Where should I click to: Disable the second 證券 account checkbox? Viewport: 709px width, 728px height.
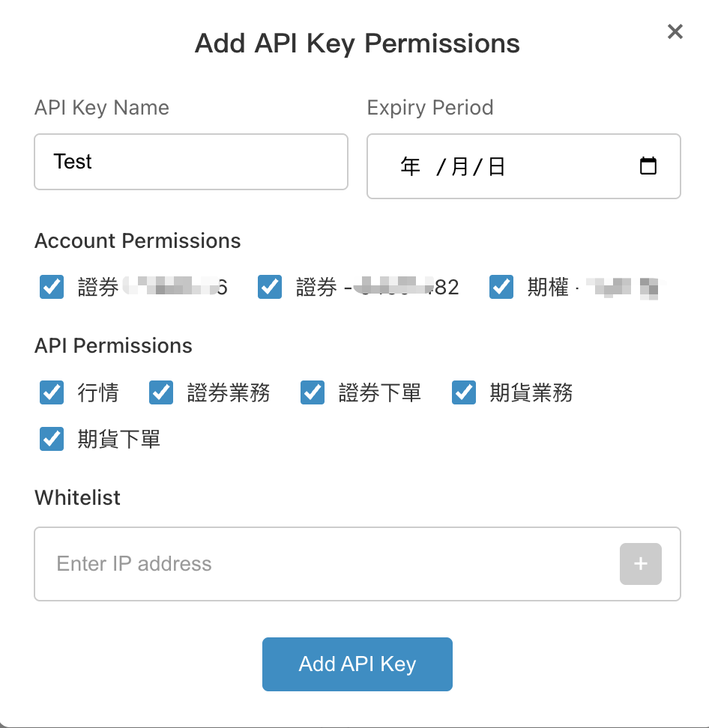(269, 286)
